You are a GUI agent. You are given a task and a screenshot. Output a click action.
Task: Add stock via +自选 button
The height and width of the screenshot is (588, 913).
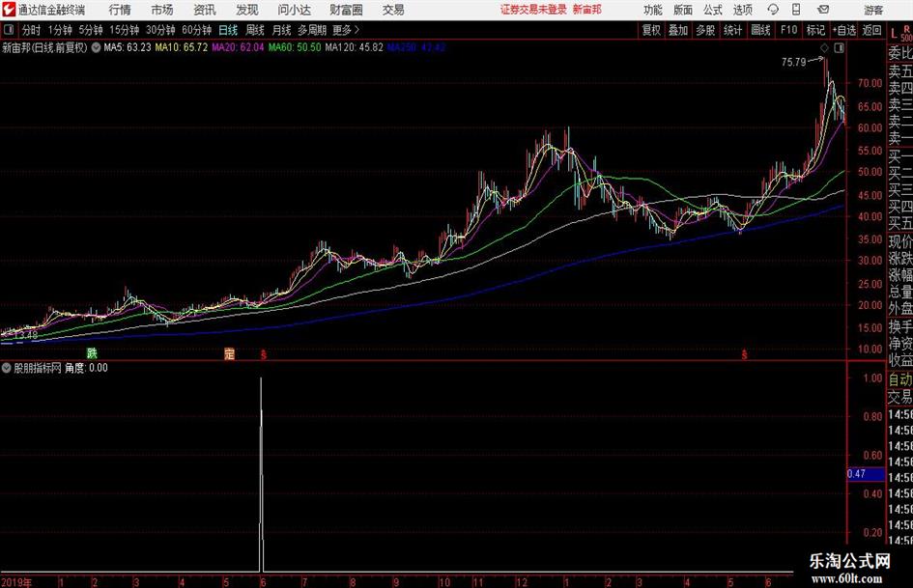pyautogui.click(x=844, y=30)
